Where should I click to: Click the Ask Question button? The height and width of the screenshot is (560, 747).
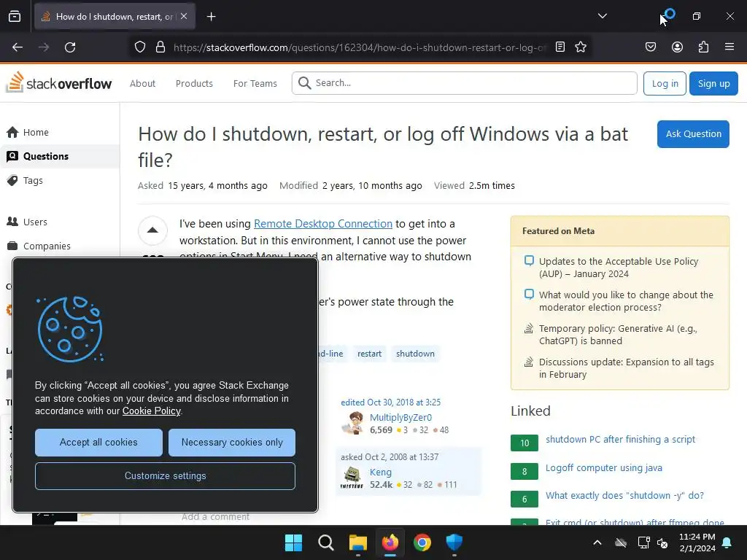pos(693,134)
